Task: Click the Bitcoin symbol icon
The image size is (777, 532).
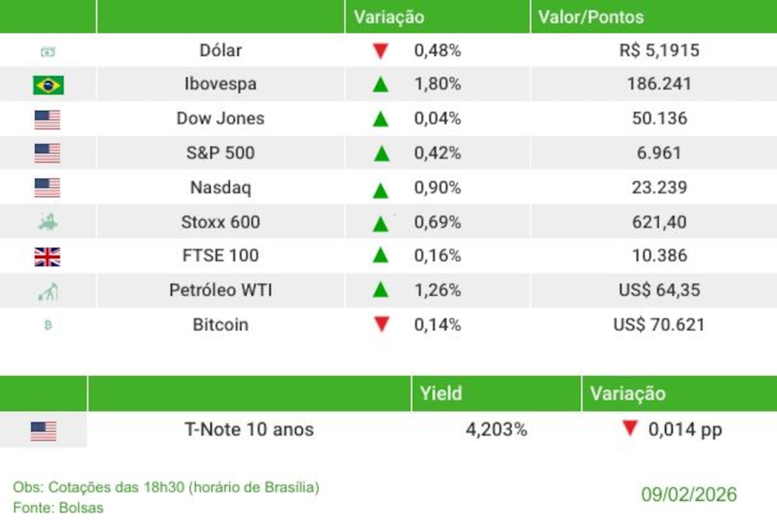Action: pyautogui.click(x=48, y=325)
